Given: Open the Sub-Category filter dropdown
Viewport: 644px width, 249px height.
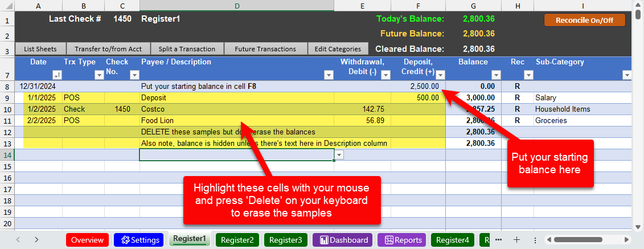Looking at the screenshot, I should (627, 75).
